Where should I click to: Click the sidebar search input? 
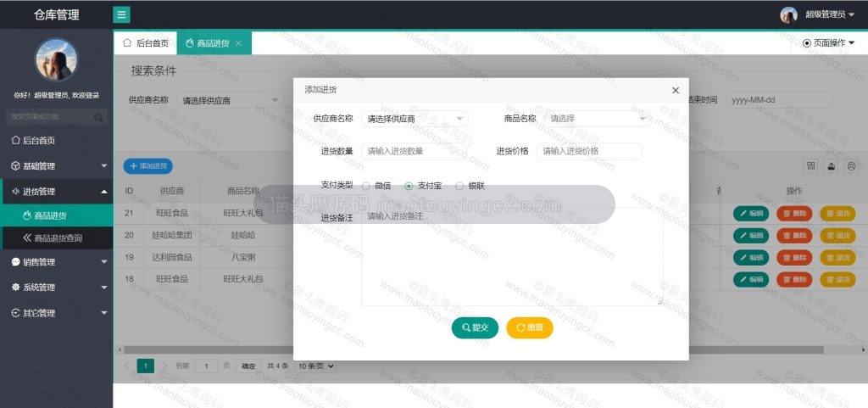tap(56, 117)
